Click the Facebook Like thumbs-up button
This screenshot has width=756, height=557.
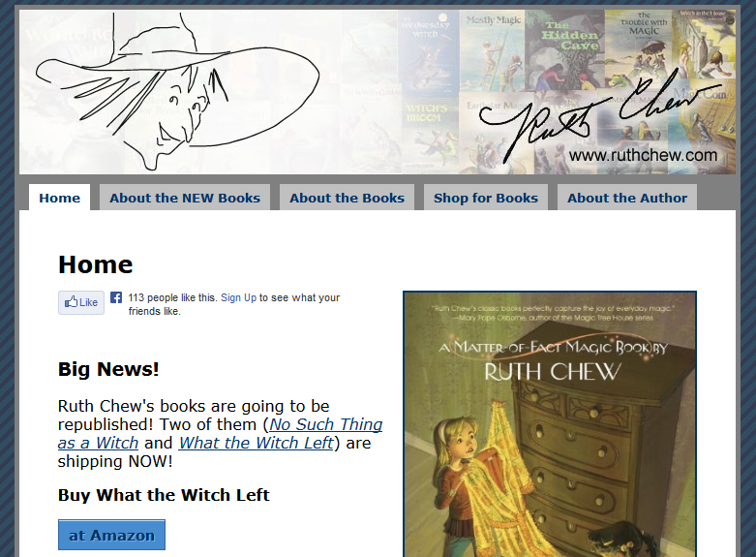point(81,302)
